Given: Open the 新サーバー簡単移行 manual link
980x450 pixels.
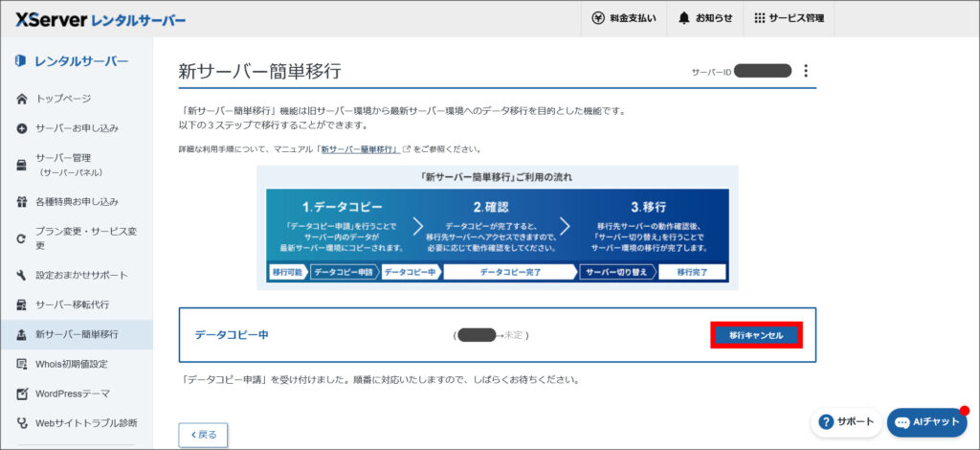Looking at the screenshot, I should [x=360, y=150].
